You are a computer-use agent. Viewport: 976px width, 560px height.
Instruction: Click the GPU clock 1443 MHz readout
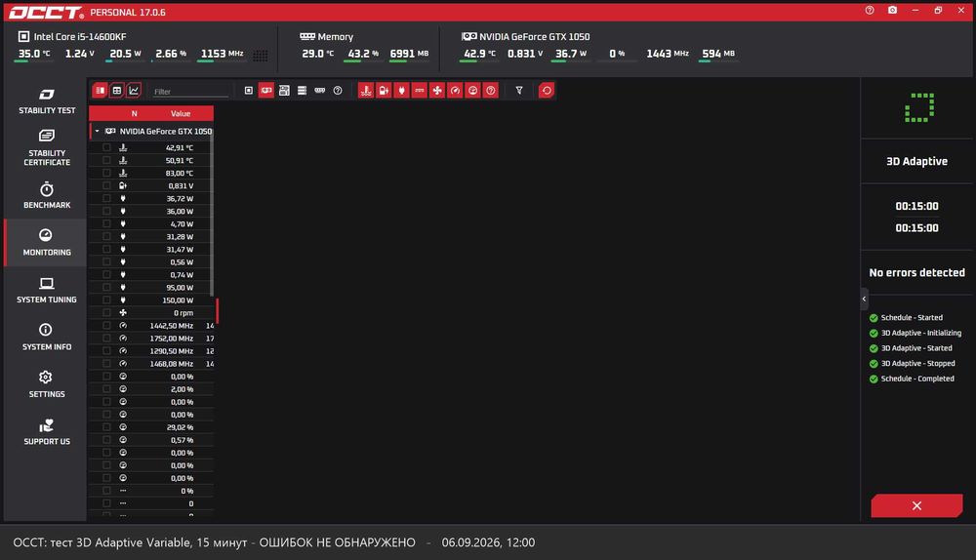point(668,54)
